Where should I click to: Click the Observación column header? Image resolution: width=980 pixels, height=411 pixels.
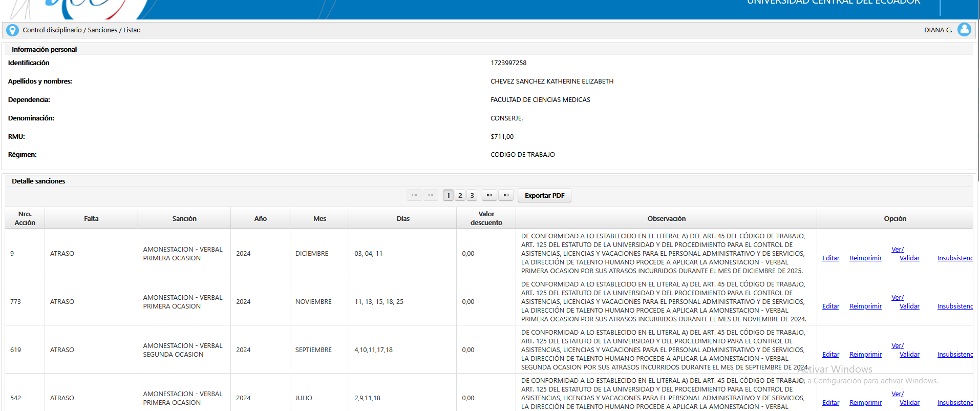tap(666, 218)
